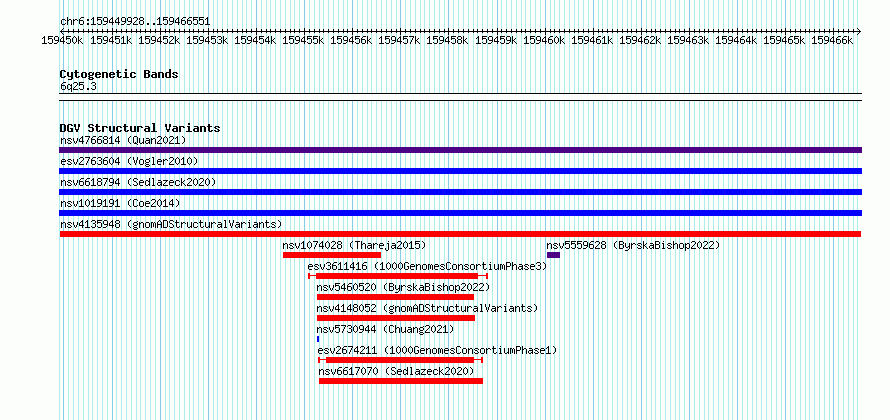The image size is (890, 420).
Task: Click the DGV Structural Variants track title
Action: click(140, 128)
